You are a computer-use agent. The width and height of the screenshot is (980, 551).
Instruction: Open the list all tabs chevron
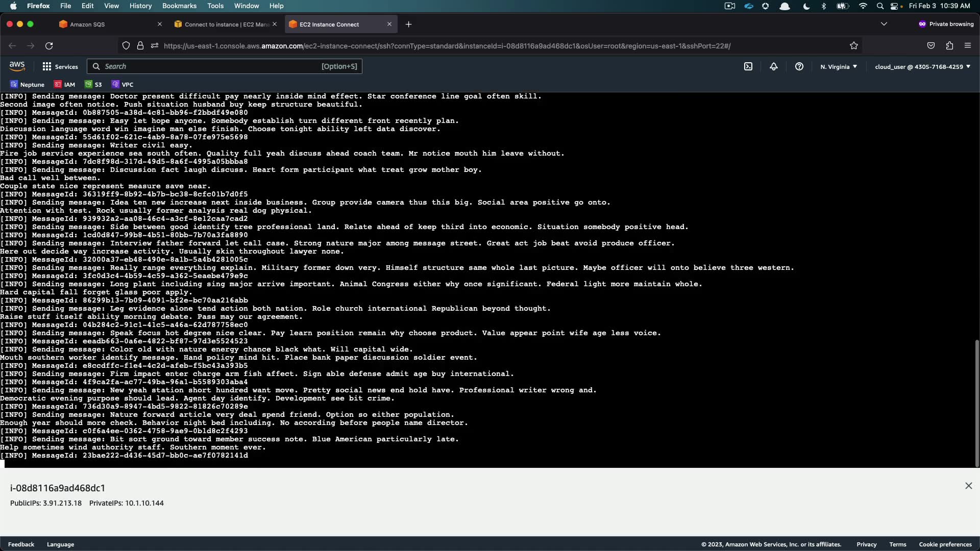point(884,24)
